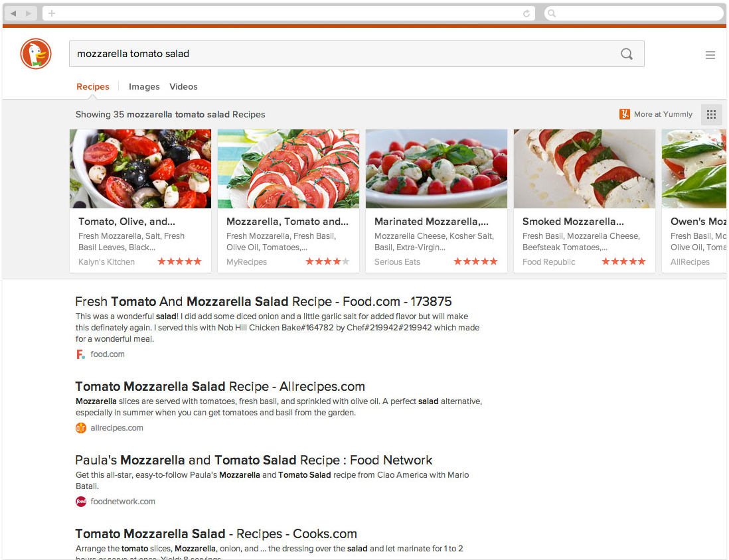Click ingredients text 'Fresh Mozzarella, Salt, Fresh'
This screenshot has height=560, width=729.
point(131,236)
